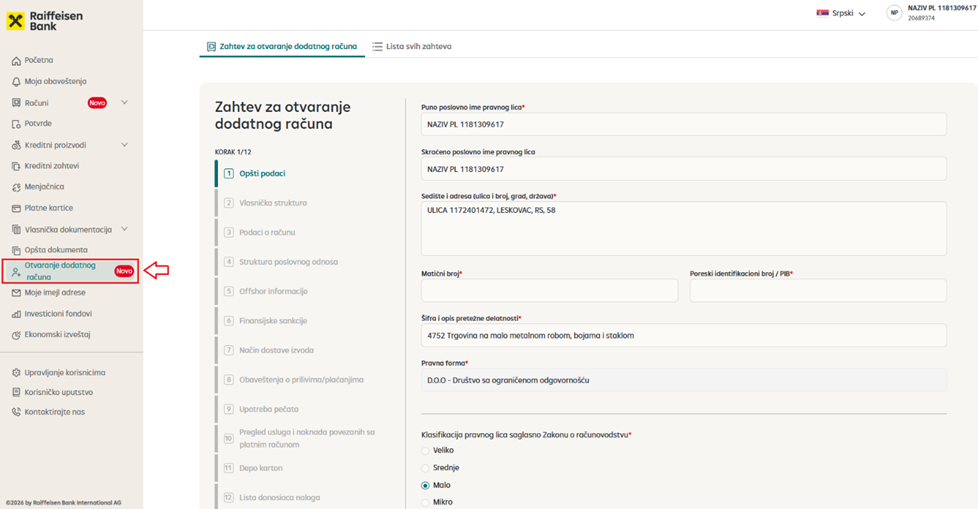This screenshot has width=978, height=509.
Task: Go to Finansijske sankcije step
Action: 273,321
